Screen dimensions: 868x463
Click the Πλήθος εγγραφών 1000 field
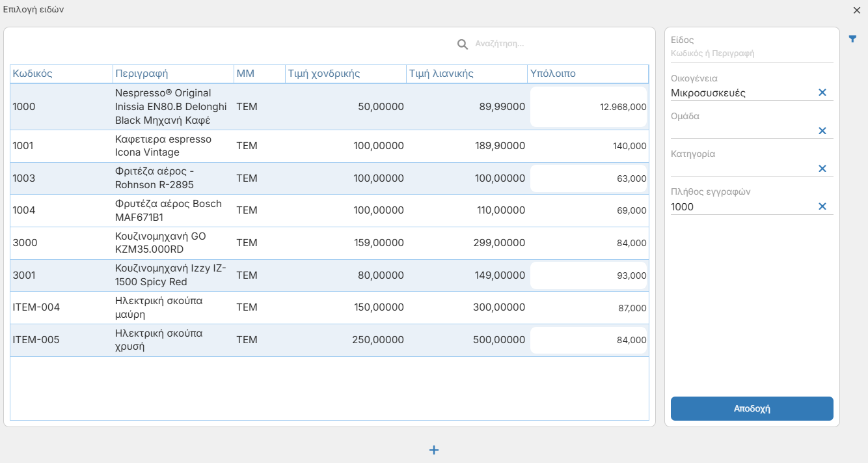pos(742,207)
